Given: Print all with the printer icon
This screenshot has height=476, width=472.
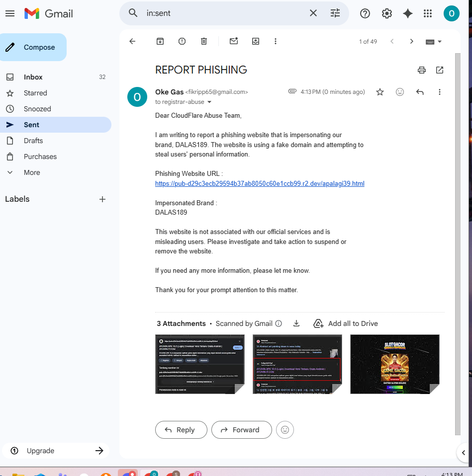Looking at the screenshot, I should click(x=422, y=70).
